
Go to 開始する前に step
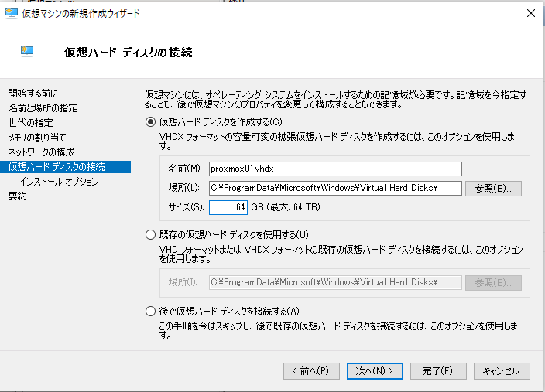tap(33, 94)
